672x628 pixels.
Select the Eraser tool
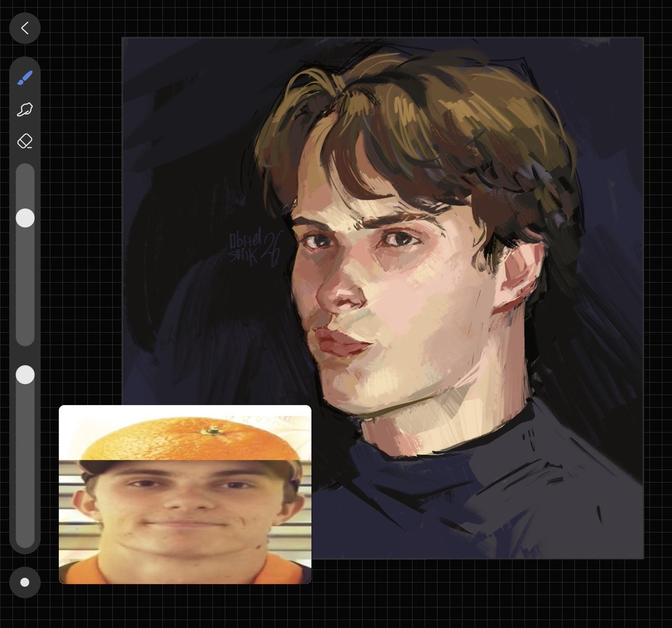coord(25,141)
